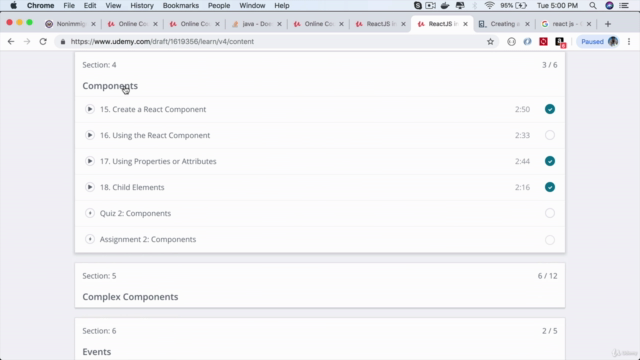Click the Wi-Fi status icon
This screenshot has width=640, height=360.
click(x=489, y=6)
